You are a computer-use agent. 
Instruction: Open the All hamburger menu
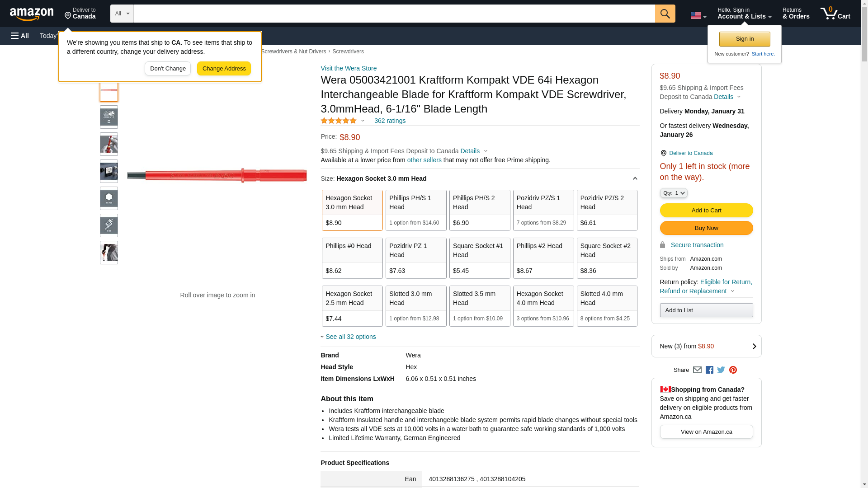point(20,36)
